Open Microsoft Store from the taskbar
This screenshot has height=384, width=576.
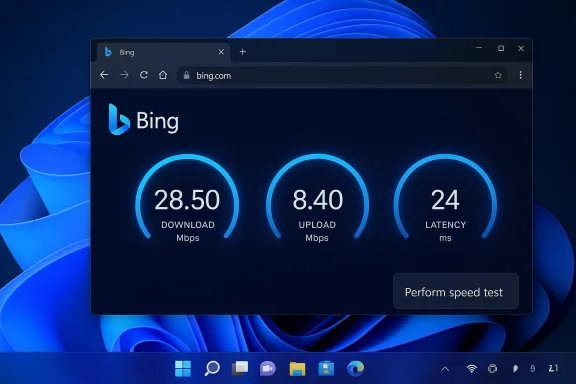pyautogui.click(x=326, y=368)
